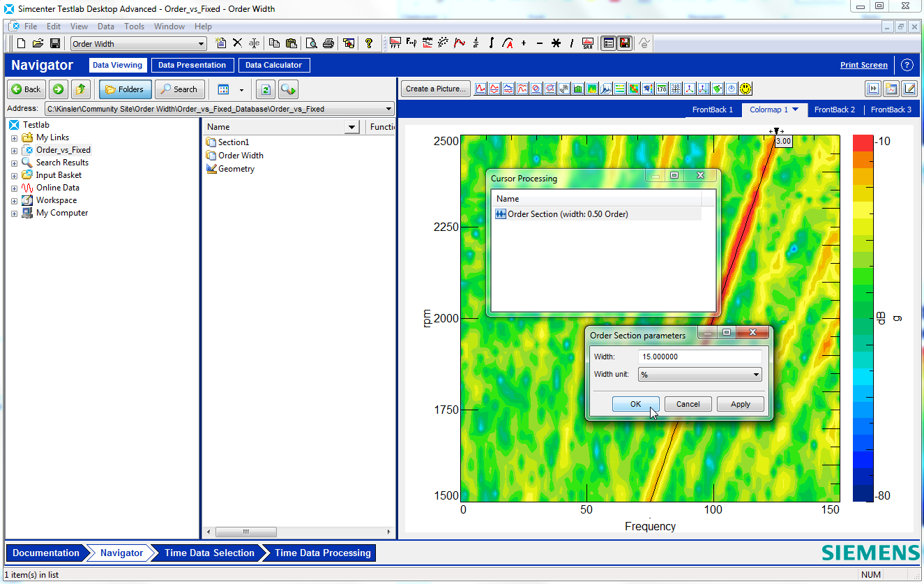Image resolution: width=924 pixels, height=584 pixels.
Task: Click the Print Screen link
Action: [x=864, y=65]
